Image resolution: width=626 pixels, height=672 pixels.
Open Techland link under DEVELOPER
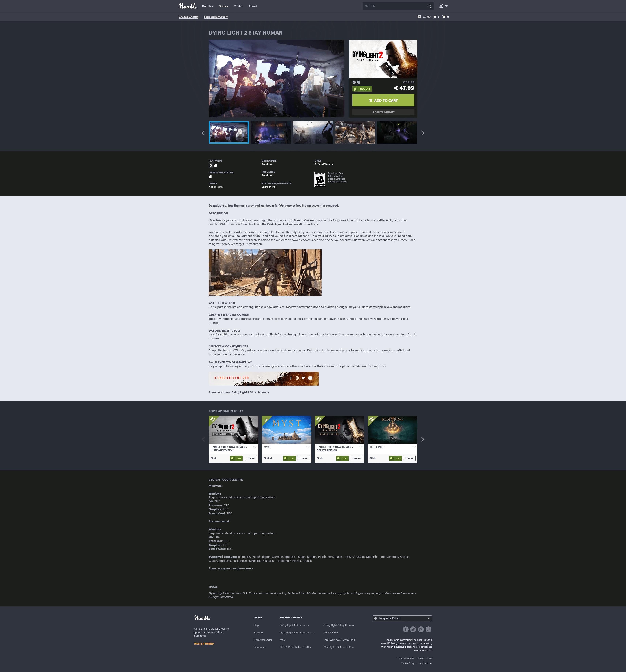pos(267,164)
